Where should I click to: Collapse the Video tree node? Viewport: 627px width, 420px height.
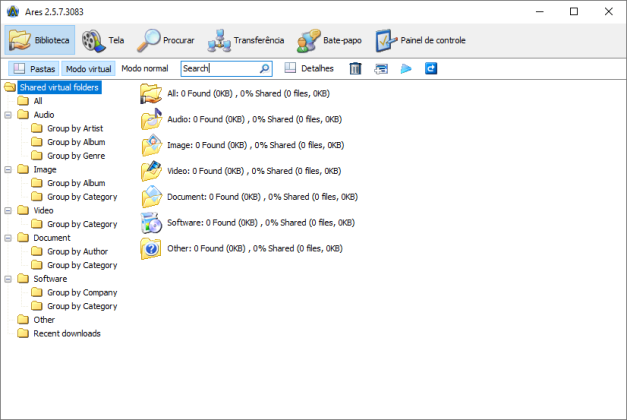[8, 210]
